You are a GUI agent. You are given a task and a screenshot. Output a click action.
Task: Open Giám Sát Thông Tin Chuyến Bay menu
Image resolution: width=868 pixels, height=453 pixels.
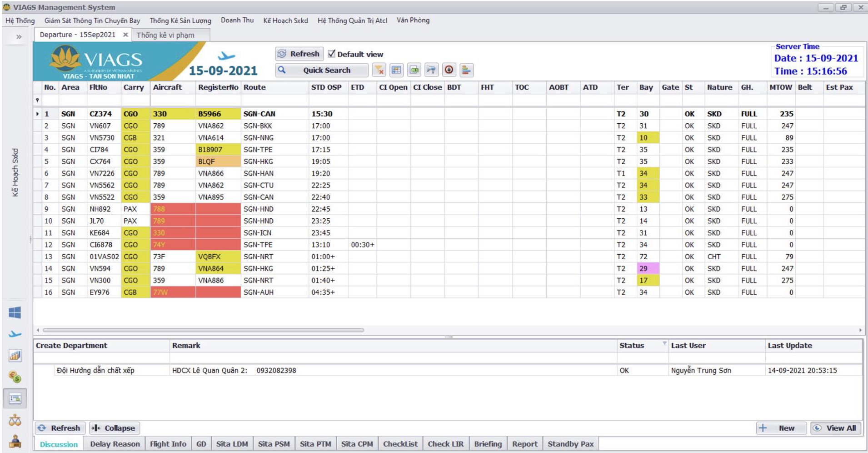tap(92, 20)
